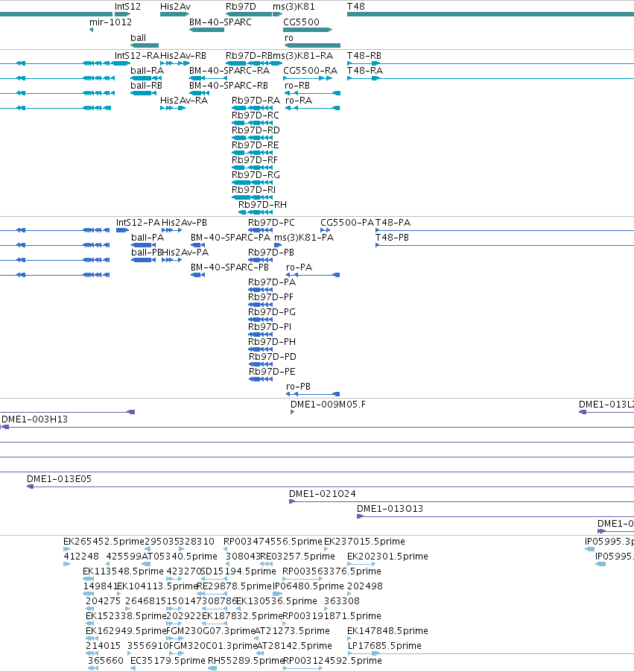
Task: Click protein CG5500-PA
Action: [x=346, y=223]
